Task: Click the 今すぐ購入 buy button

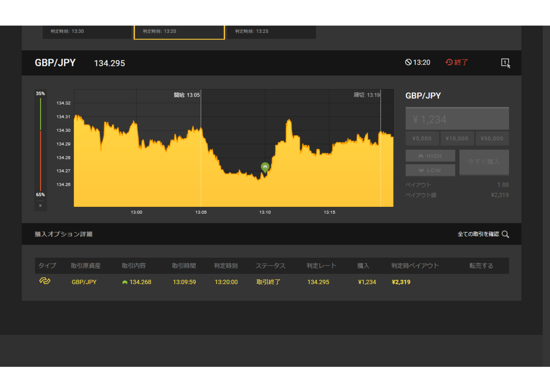Action: click(x=484, y=162)
